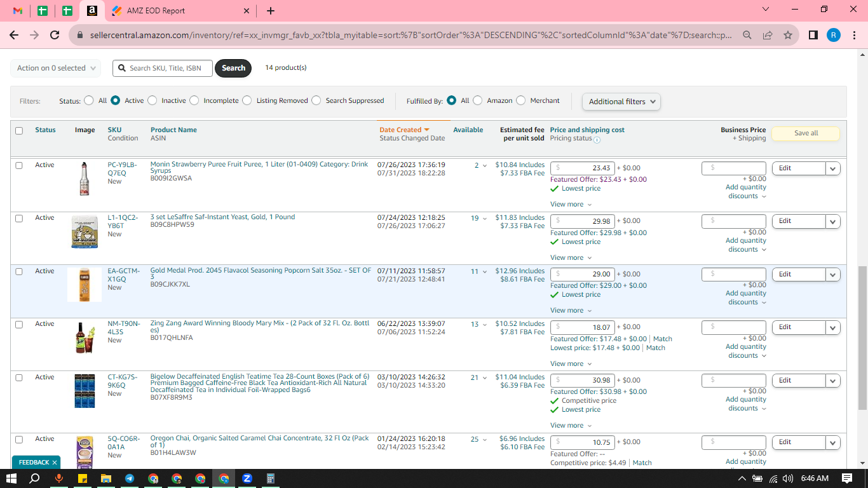The width and height of the screenshot is (868, 488).
Task: Select the All status radio button
Action: (x=88, y=100)
